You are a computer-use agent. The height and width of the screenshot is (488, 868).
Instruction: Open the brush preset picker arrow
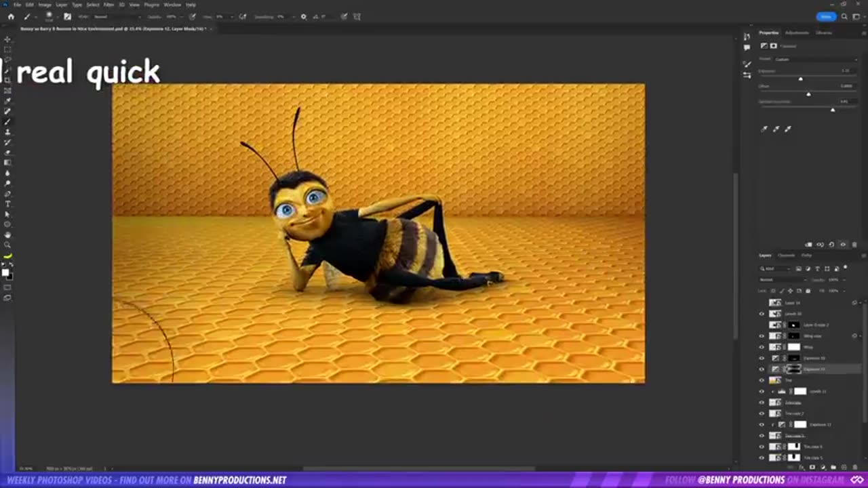tap(57, 17)
